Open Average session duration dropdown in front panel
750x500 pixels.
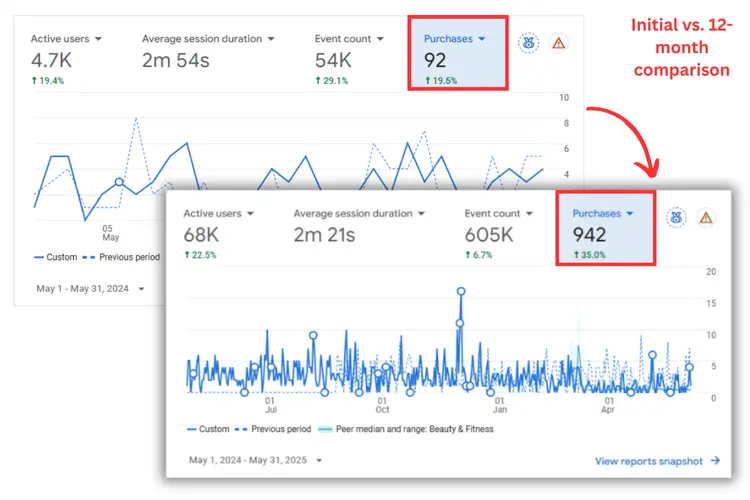(x=359, y=213)
